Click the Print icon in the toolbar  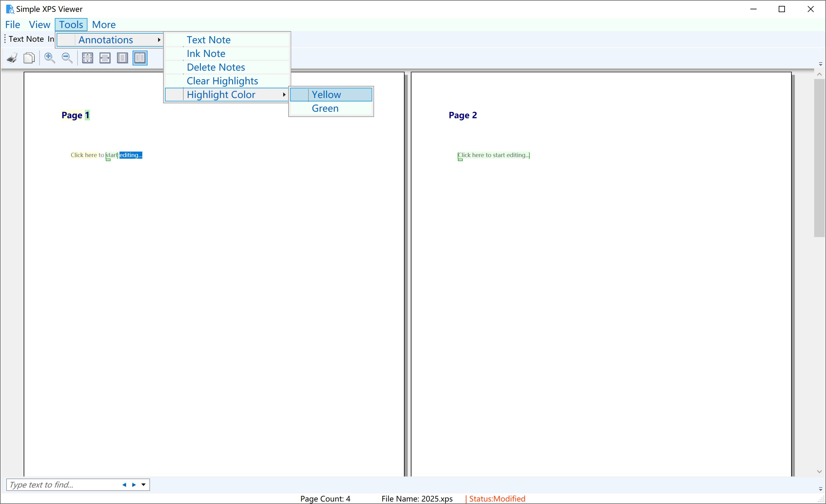coord(12,58)
